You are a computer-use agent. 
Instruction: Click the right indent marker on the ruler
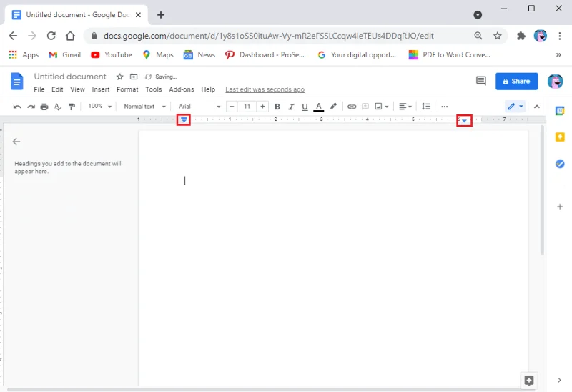[x=464, y=120]
